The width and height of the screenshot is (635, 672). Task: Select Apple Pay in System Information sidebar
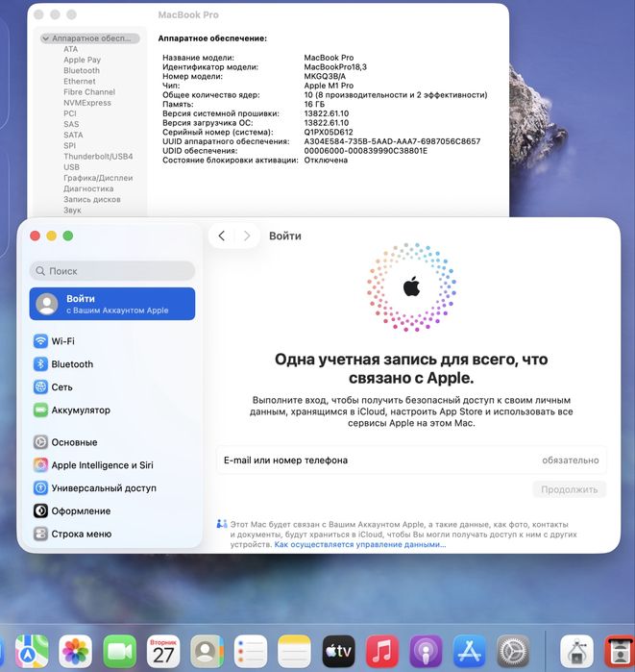tap(83, 60)
